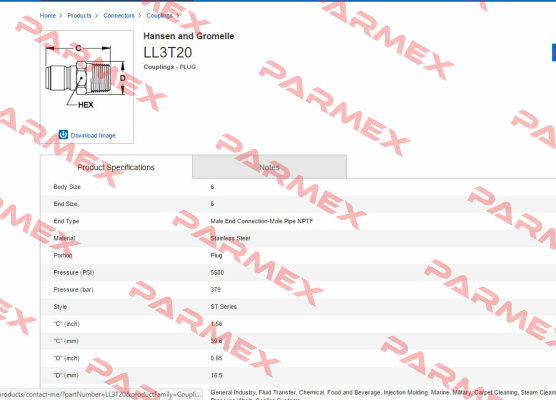The image size is (556, 400).
Task: Open the Couplings breadcrumb link
Action: [x=160, y=16]
